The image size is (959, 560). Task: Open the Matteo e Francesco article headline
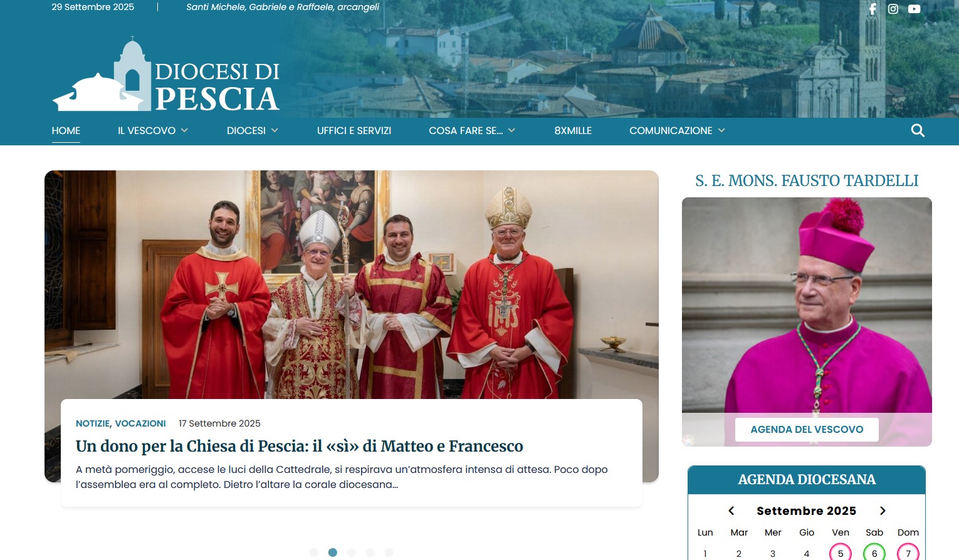click(x=300, y=446)
